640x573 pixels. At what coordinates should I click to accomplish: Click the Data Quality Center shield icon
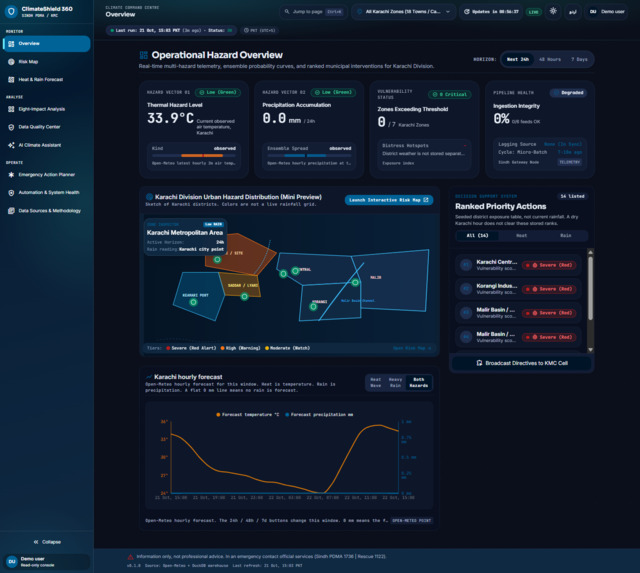click(x=11, y=127)
